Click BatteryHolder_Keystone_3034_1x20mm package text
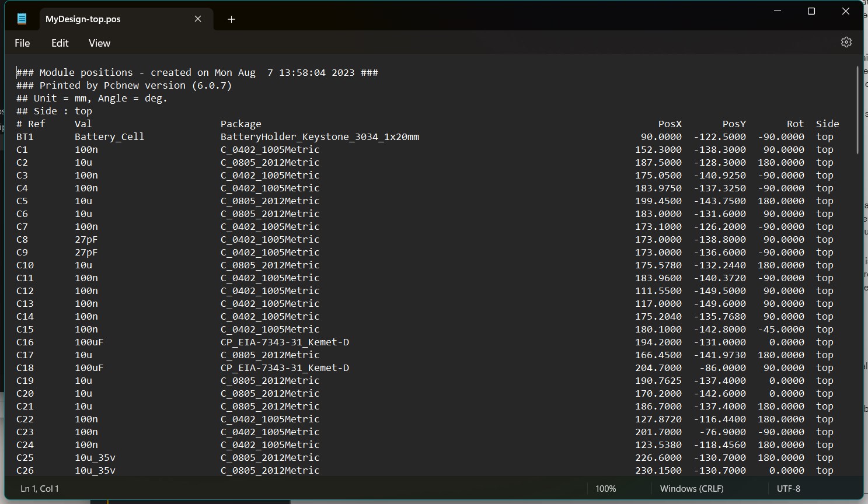Viewport: 868px width, 504px height. point(320,136)
